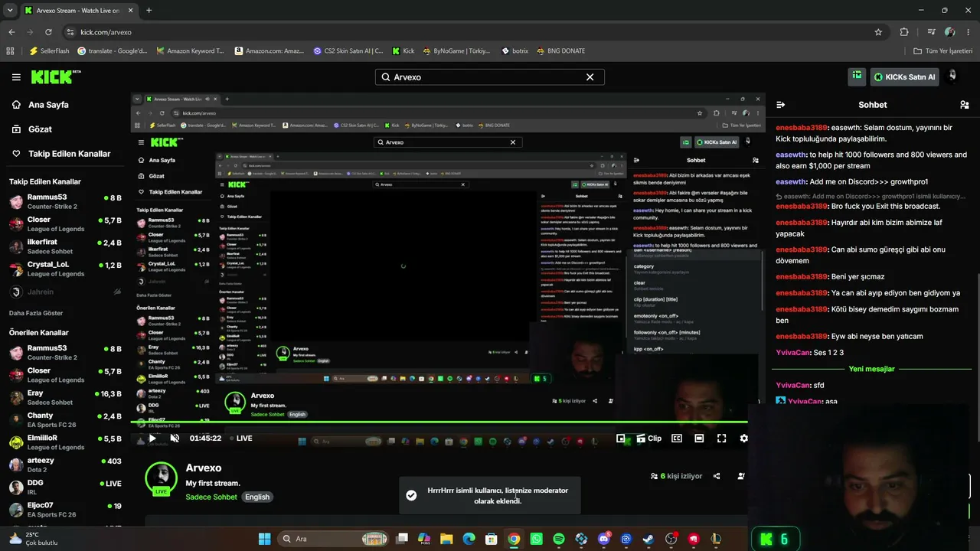Open the SellerFlash bookmark

click(x=49, y=51)
